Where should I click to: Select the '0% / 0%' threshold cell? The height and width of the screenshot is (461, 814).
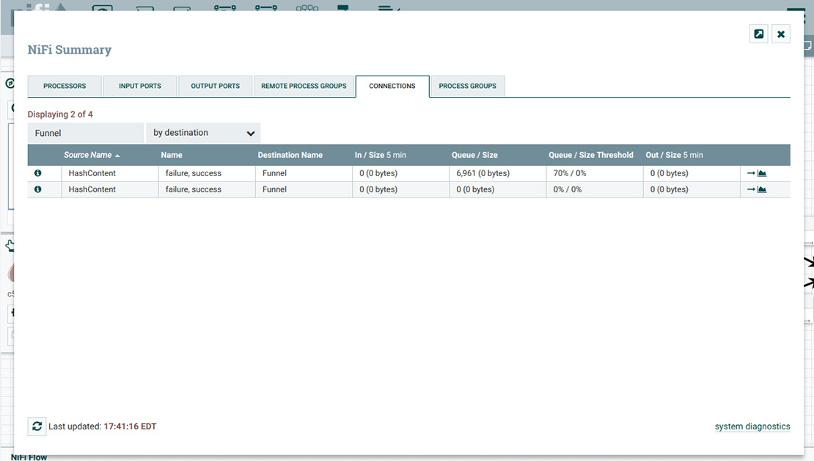coord(594,189)
